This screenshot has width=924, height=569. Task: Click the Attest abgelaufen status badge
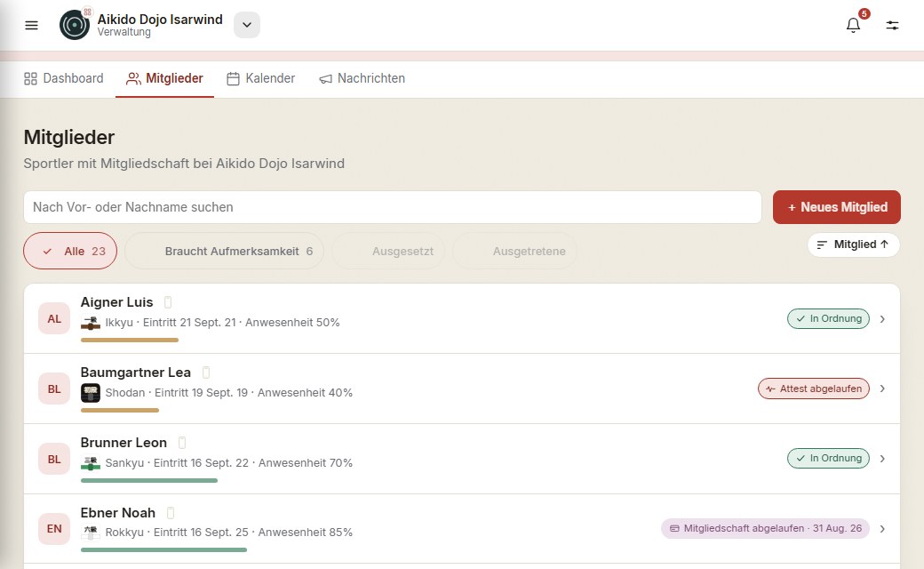pos(814,389)
